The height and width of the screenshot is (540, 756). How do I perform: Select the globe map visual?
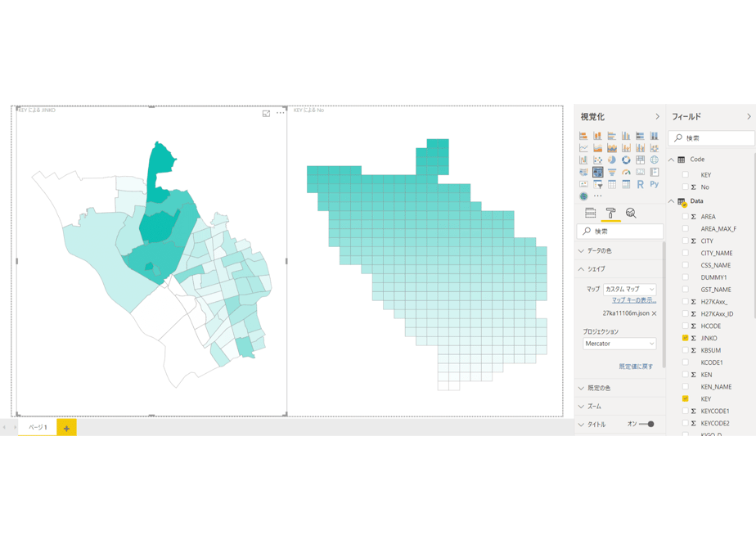click(655, 160)
